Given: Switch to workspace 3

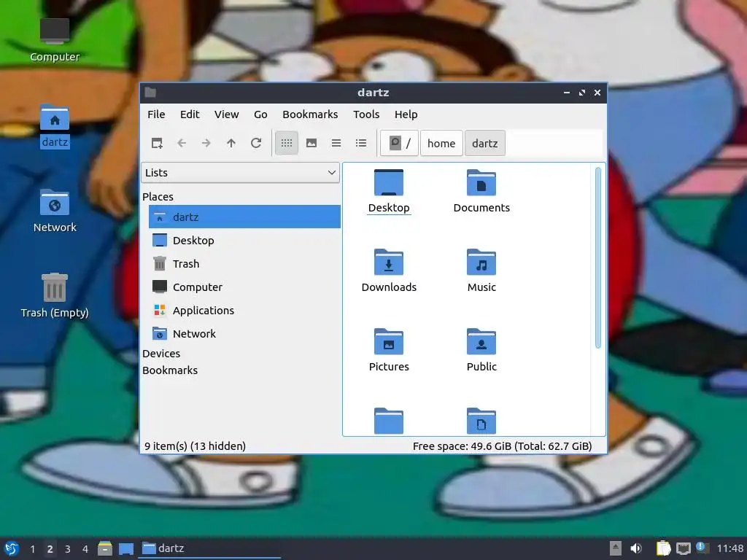Looking at the screenshot, I should [68, 549].
